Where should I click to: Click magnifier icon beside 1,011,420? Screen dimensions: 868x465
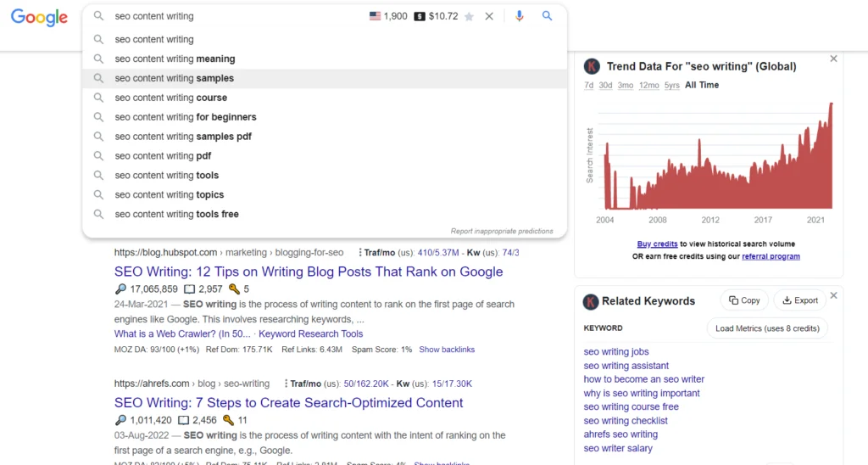click(120, 420)
